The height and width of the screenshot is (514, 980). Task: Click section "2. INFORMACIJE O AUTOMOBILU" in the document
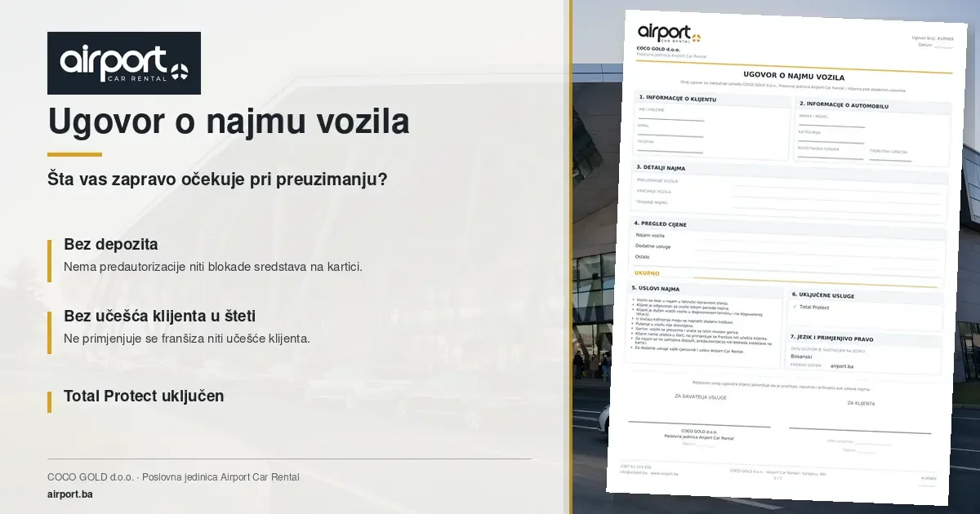coord(844,105)
